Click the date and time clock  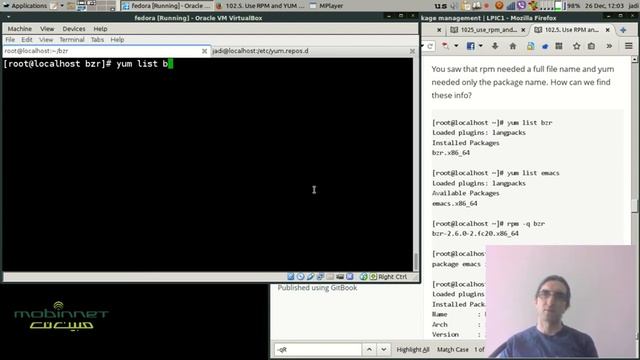(604, 6)
